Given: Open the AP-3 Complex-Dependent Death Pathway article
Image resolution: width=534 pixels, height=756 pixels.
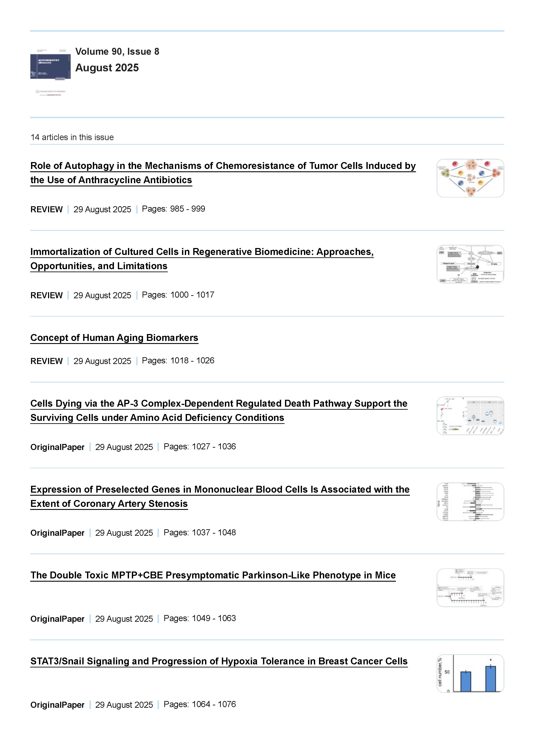Looking at the screenshot, I should pos(219,404).
